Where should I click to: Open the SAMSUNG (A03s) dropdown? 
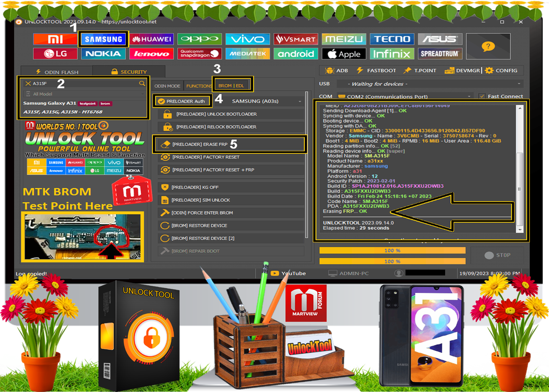266,101
